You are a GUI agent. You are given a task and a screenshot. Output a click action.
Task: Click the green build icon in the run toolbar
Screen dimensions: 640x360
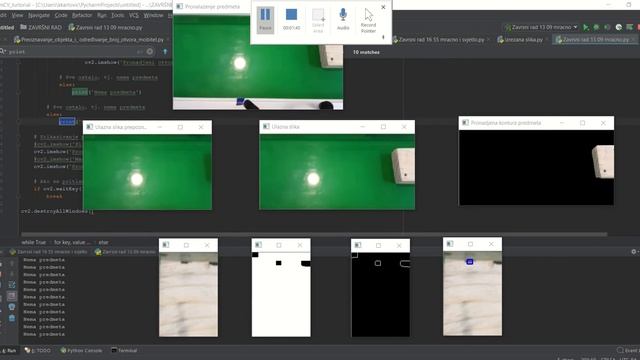click(630, 27)
